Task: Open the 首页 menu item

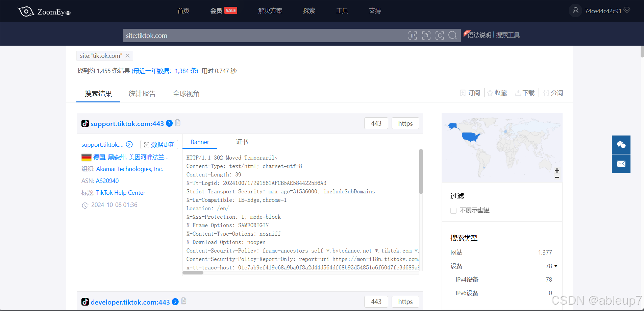Action: coord(183,11)
